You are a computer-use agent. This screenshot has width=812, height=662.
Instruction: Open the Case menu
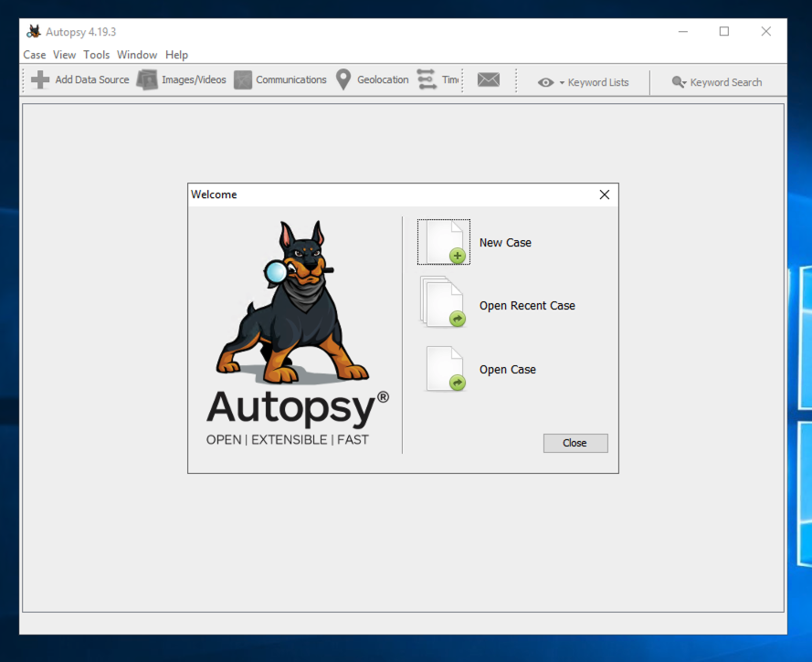pyautogui.click(x=35, y=55)
